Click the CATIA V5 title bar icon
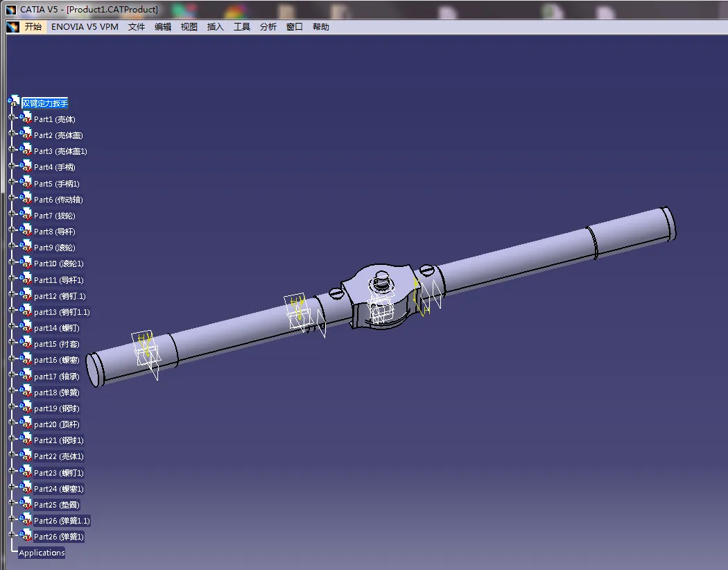The height and width of the screenshot is (570, 728). pyautogui.click(x=11, y=9)
